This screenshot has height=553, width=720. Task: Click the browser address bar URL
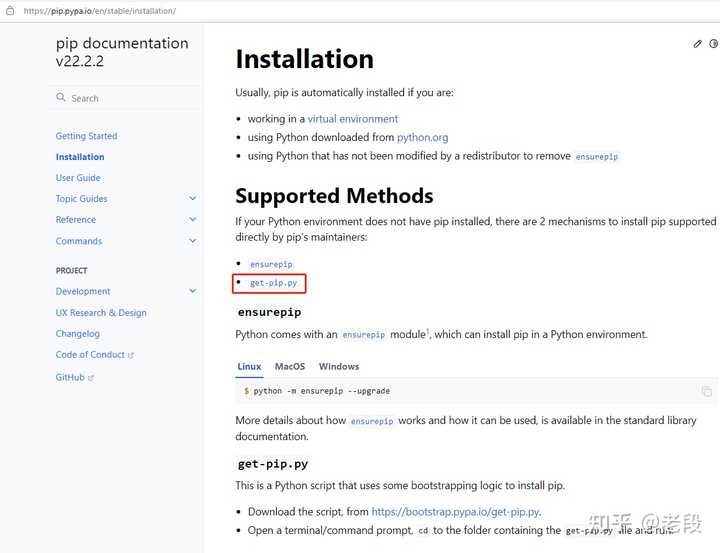point(100,11)
